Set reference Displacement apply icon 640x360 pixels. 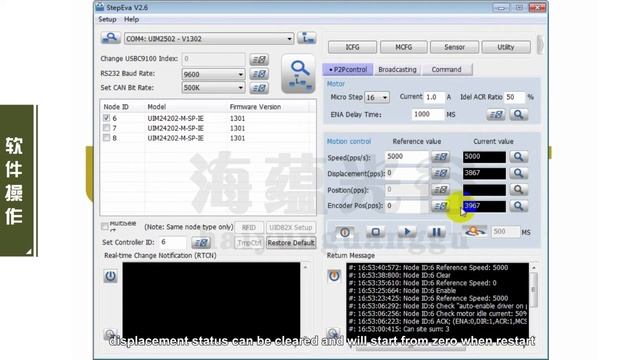click(x=440, y=173)
